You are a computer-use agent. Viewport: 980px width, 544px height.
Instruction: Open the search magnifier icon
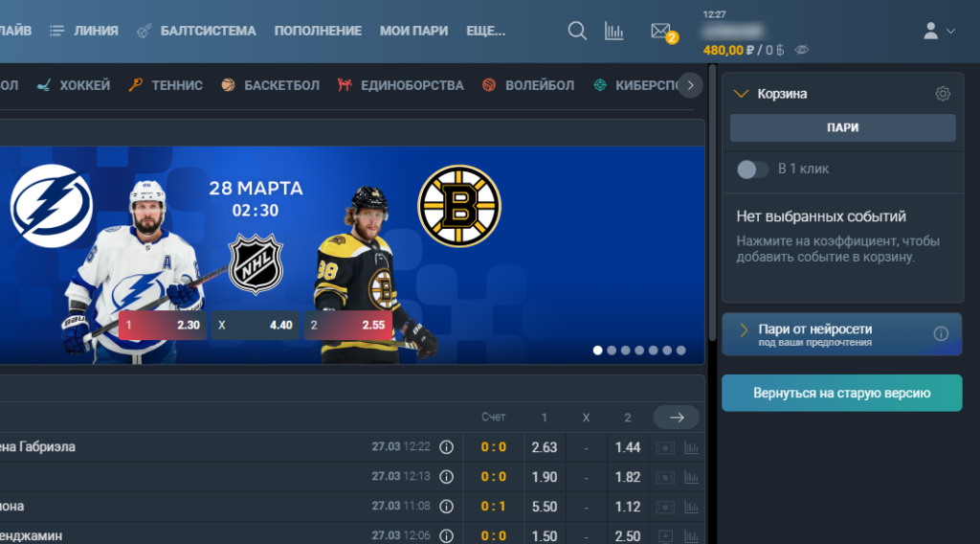pyautogui.click(x=577, y=31)
